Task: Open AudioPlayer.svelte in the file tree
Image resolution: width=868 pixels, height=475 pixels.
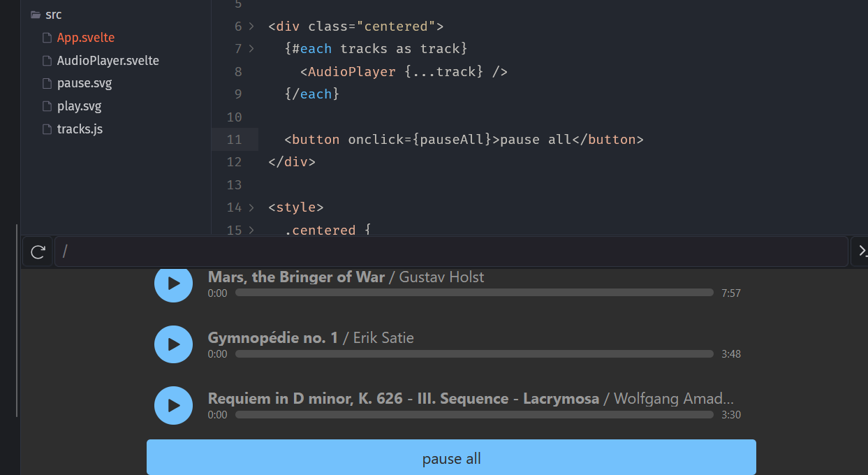Action: tap(108, 61)
